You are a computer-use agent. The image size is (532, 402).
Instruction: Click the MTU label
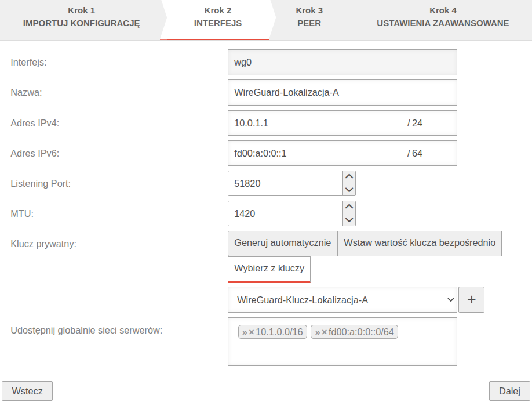pos(22,214)
